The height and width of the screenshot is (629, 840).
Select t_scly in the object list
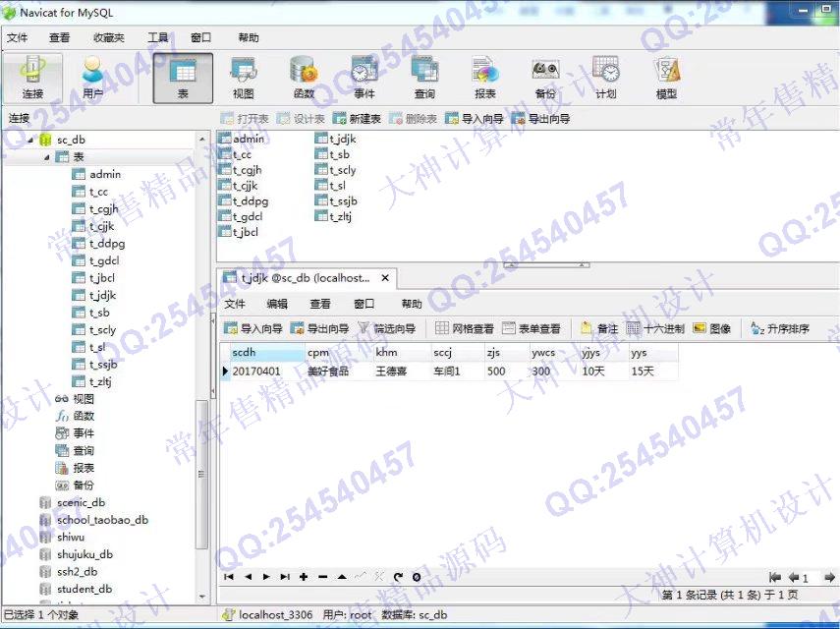[342, 170]
